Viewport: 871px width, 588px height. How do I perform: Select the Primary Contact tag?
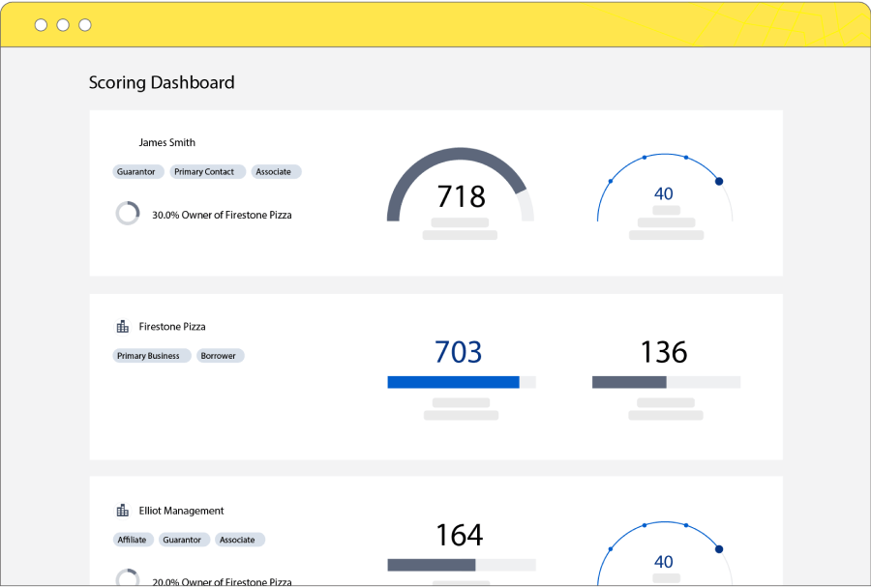click(204, 172)
